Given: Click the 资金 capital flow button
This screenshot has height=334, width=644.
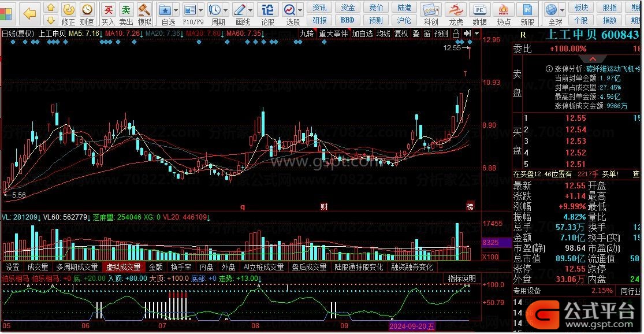Looking at the screenshot, I should coord(348,8).
